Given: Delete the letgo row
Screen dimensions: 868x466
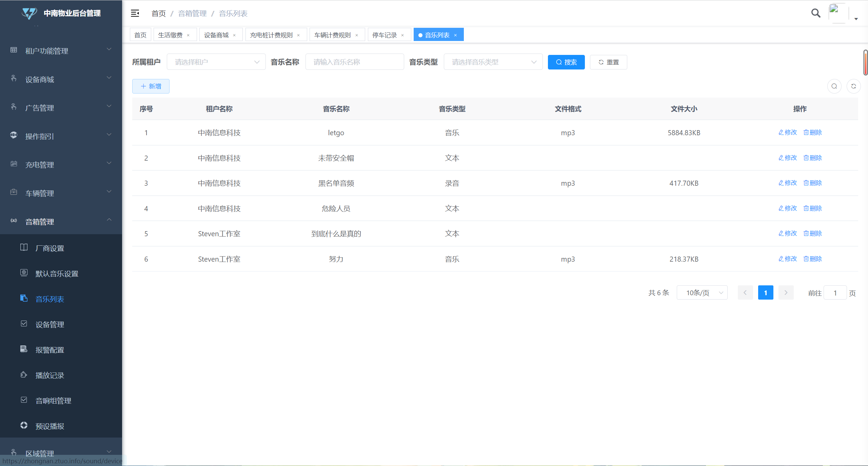Looking at the screenshot, I should click(x=812, y=132).
